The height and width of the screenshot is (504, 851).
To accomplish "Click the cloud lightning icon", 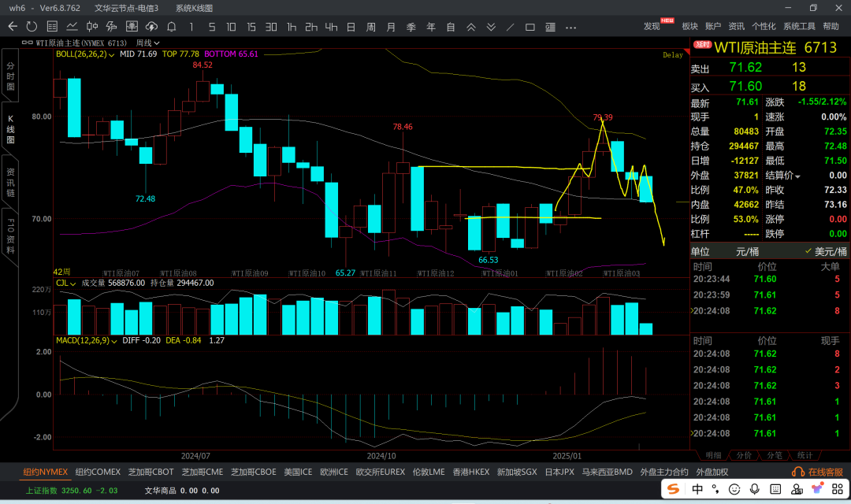I will [x=151, y=27].
